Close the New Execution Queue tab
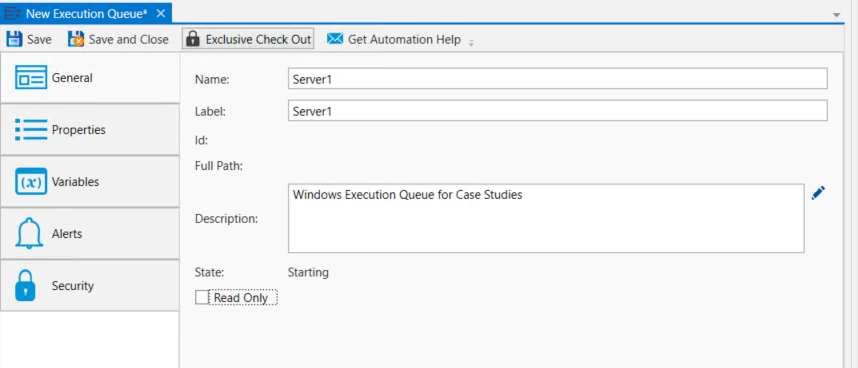The width and height of the screenshot is (858, 368). click(x=160, y=14)
